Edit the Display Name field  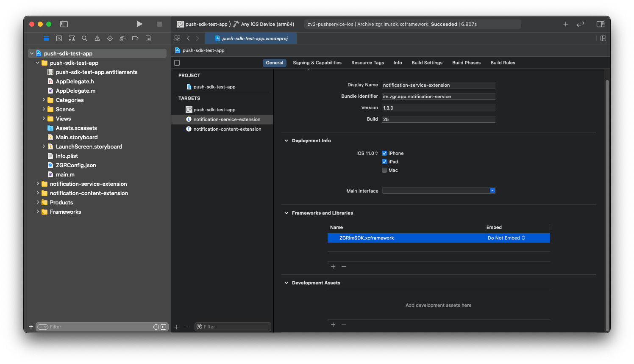pos(439,85)
